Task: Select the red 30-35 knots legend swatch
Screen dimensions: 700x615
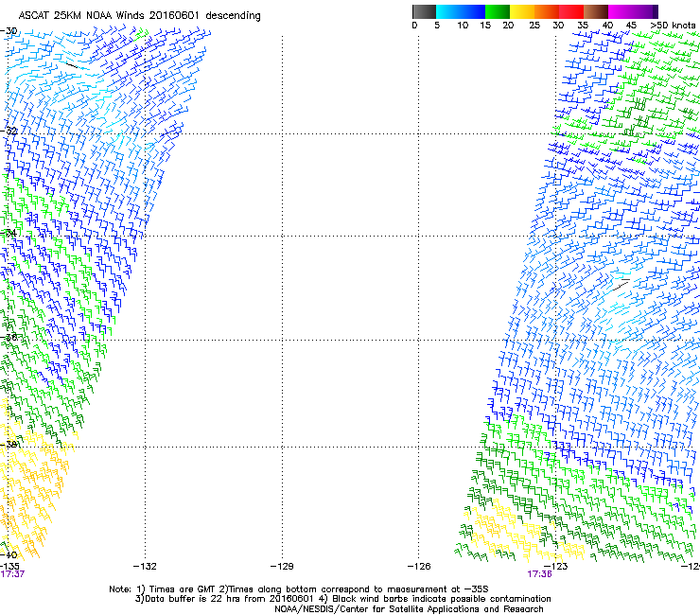Action: [571, 11]
